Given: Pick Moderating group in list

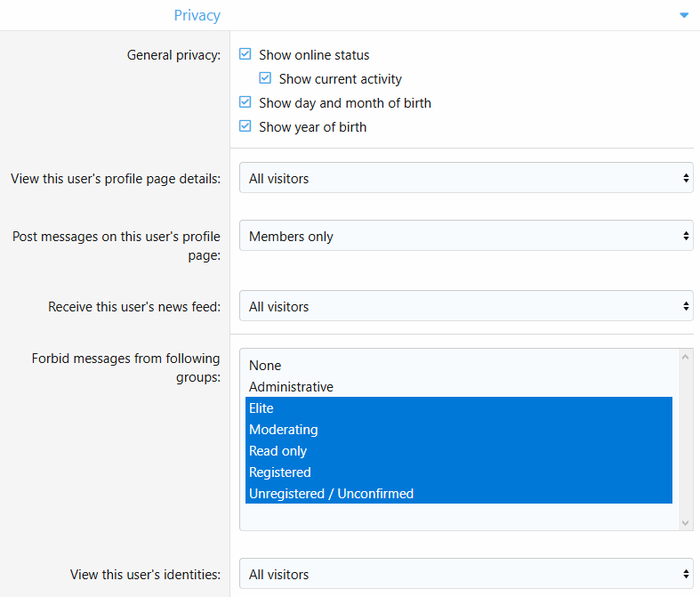Looking at the screenshot, I should coord(283,430).
